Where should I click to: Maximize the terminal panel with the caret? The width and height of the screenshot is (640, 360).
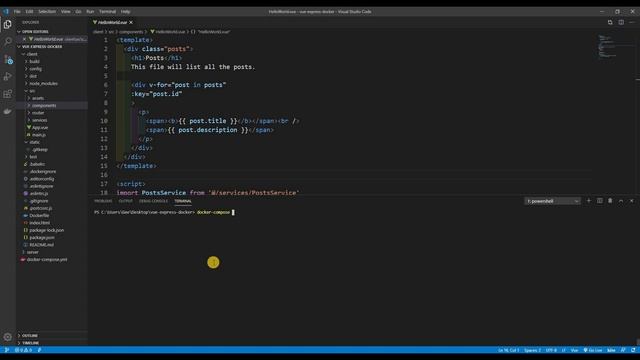tap(621, 201)
